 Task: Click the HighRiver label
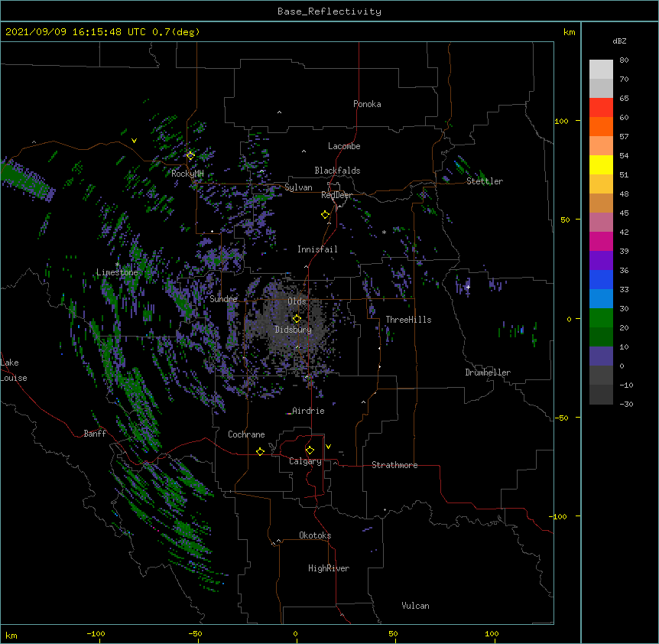[x=329, y=568]
